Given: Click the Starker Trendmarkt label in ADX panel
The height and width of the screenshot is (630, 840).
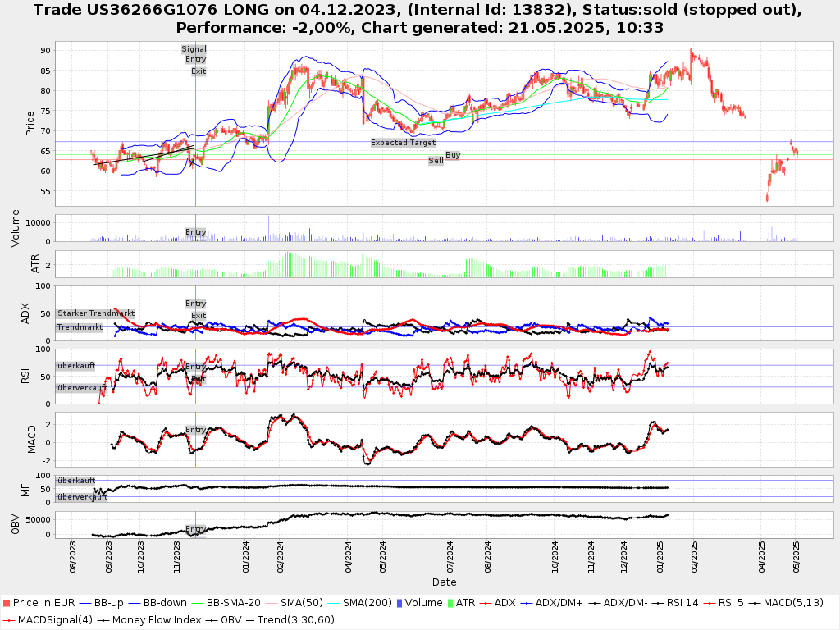Looking at the screenshot, I should (96, 313).
